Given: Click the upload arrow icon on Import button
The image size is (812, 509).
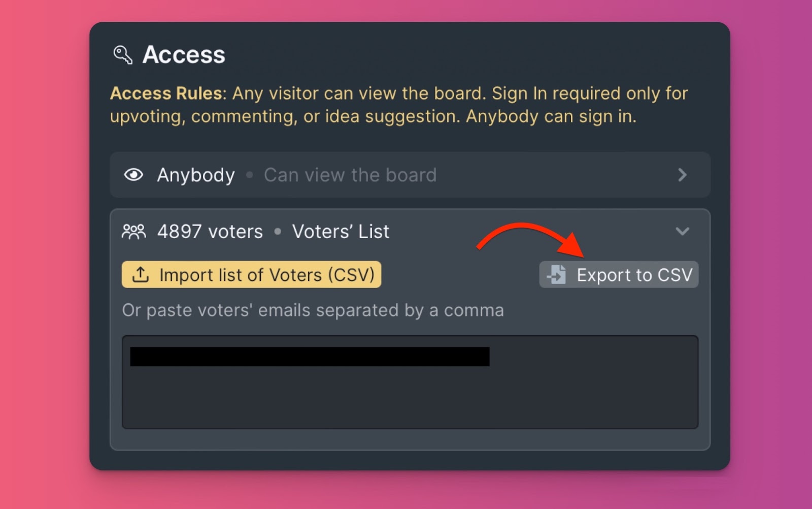Looking at the screenshot, I should tap(141, 274).
